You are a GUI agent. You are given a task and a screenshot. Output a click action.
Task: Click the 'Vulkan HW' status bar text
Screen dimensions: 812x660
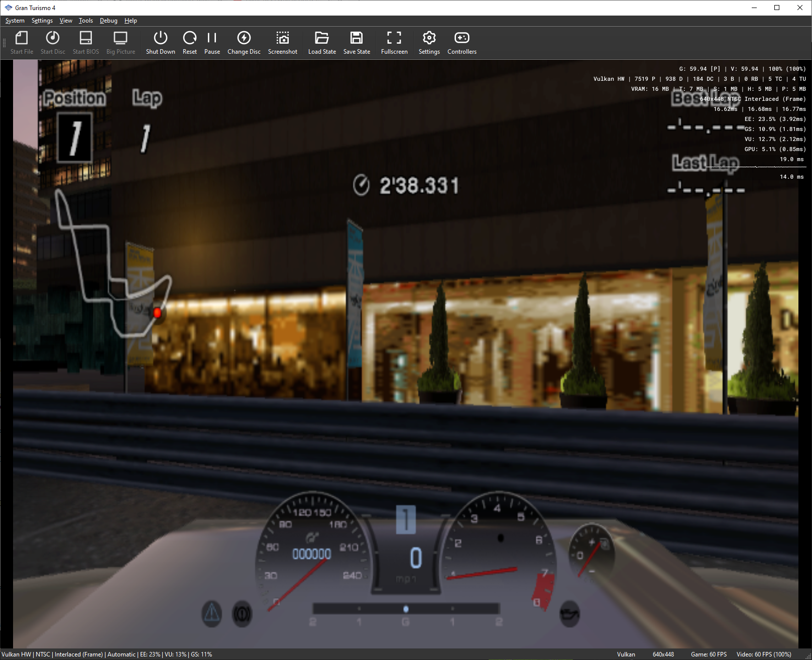(x=16, y=654)
